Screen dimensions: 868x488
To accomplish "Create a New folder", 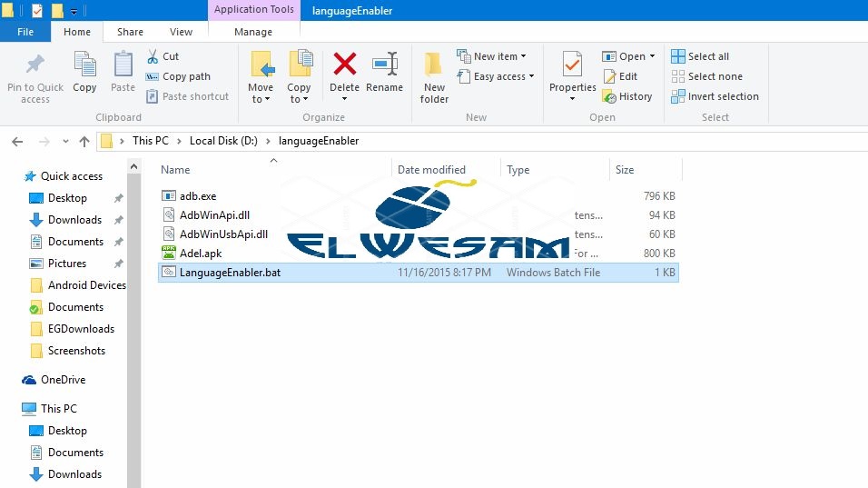I will [x=434, y=77].
